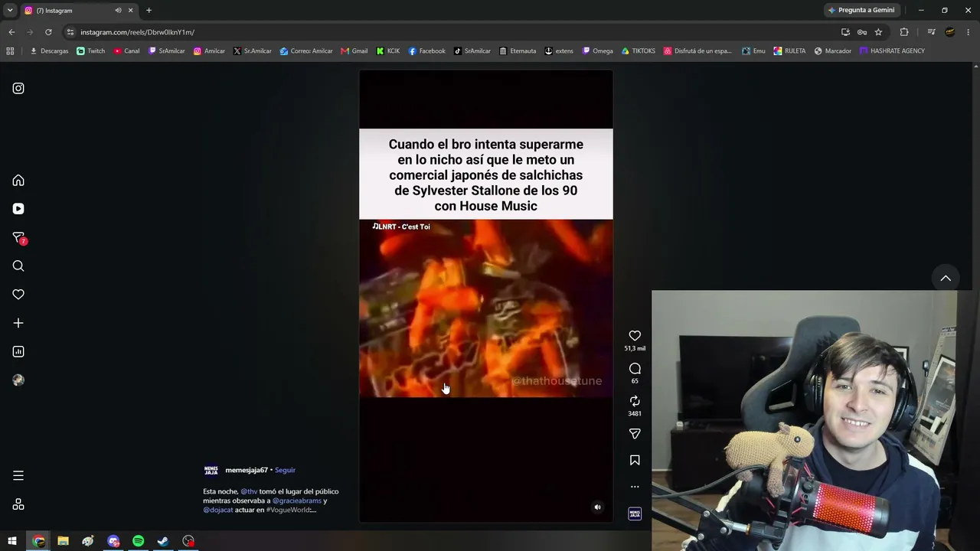
Task: Open the reel comments
Action: (x=635, y=369)
